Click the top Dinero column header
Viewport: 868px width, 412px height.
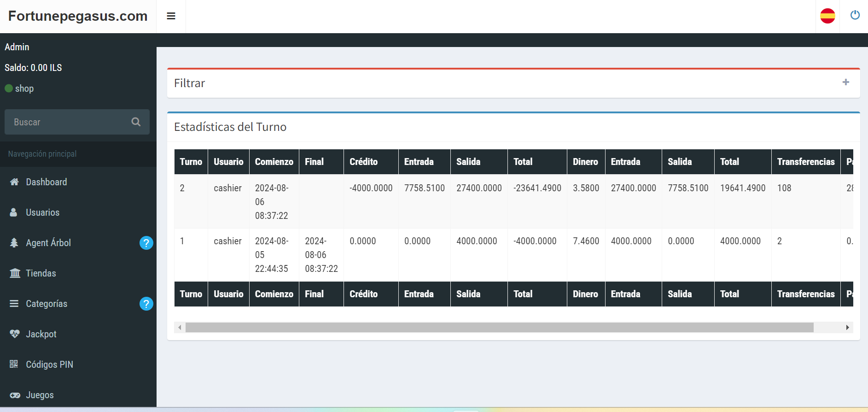point(586,162)
